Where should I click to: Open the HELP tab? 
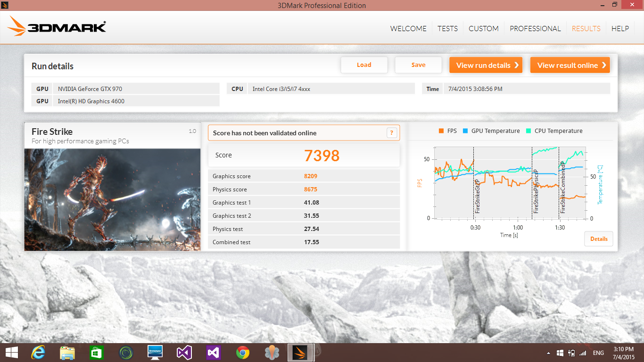coord(620,28)
